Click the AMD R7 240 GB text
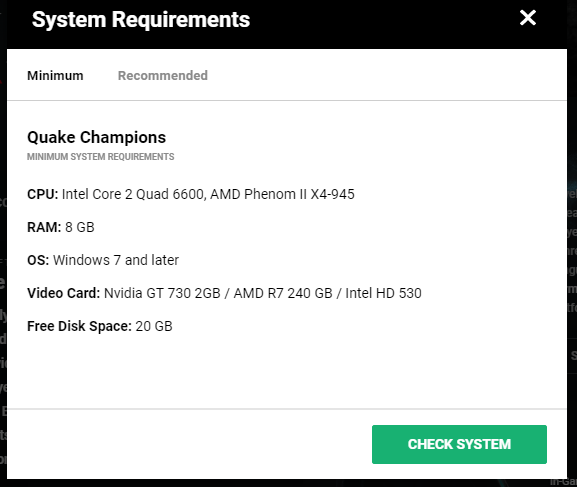Image resolution: width=577 pixels, height=487 pixels. tap(283, 293)
